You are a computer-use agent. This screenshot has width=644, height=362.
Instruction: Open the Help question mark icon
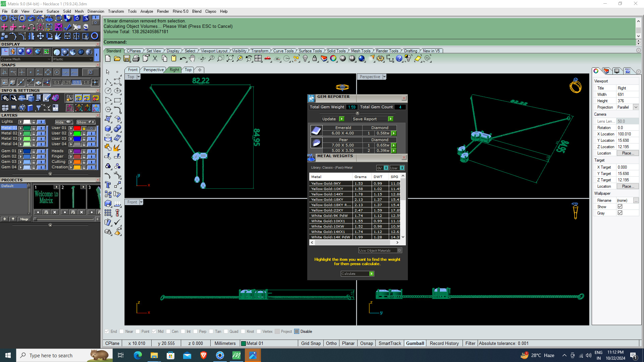click(x=399, y=58)
